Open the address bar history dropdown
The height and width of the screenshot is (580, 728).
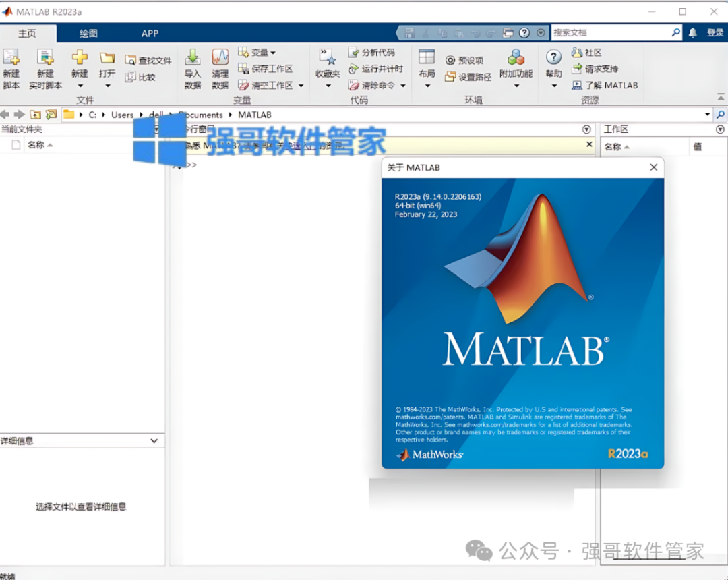coord(707,114)
